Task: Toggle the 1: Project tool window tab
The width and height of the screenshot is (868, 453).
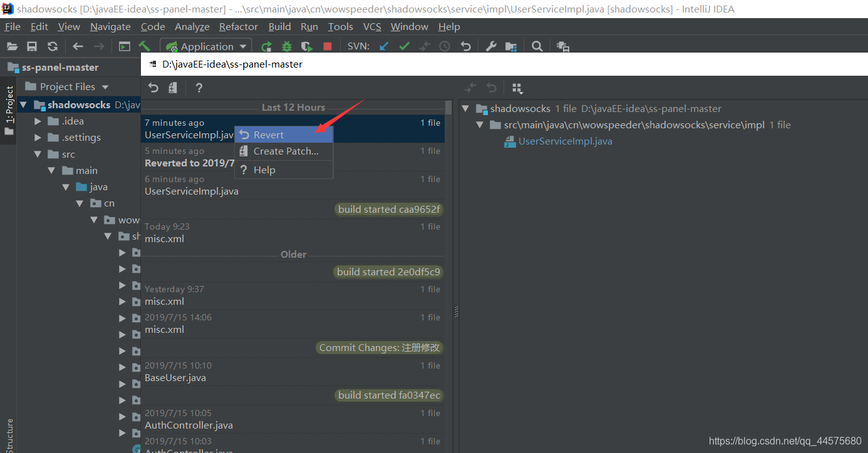Action: [9, 111]
